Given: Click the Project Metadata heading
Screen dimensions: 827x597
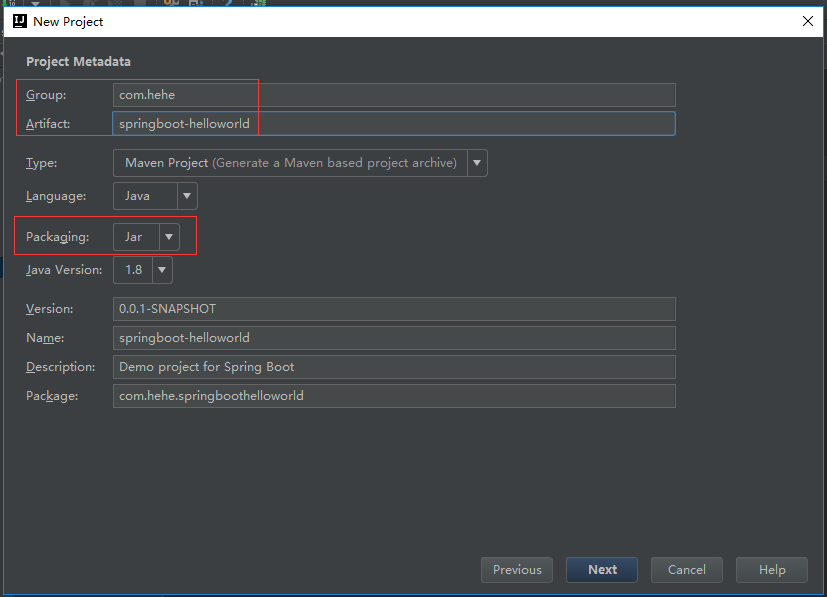Looking at the screenshot, I should click(79, 62).
